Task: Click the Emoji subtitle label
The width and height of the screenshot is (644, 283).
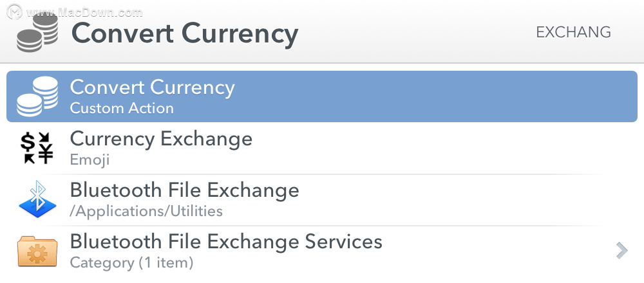Action: point(90,160)
